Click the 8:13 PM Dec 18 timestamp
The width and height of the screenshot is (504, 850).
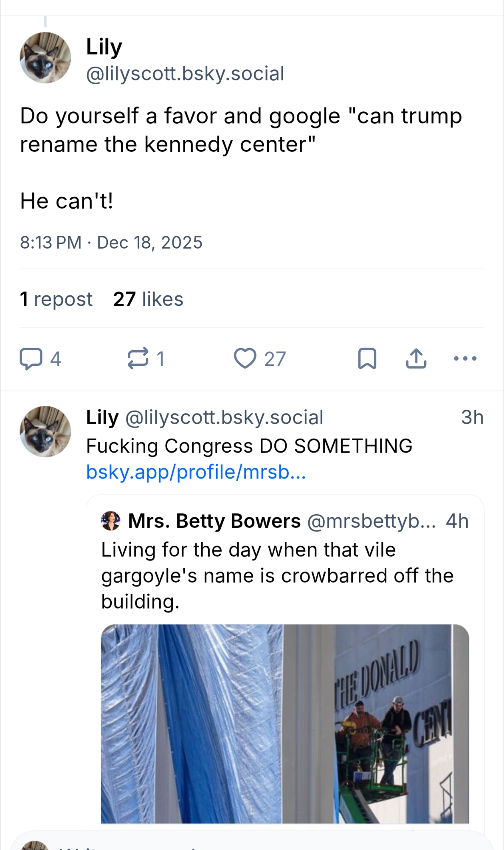111,243
